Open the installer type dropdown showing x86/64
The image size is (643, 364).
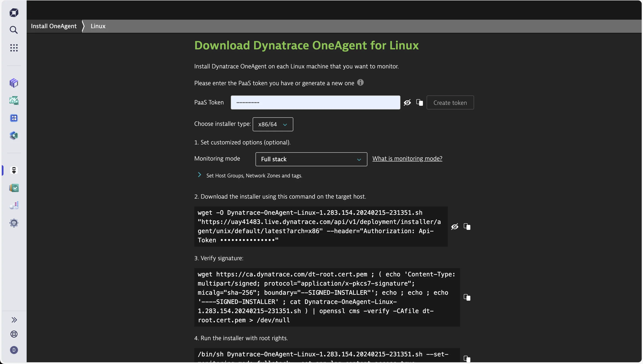pos(273,124)
